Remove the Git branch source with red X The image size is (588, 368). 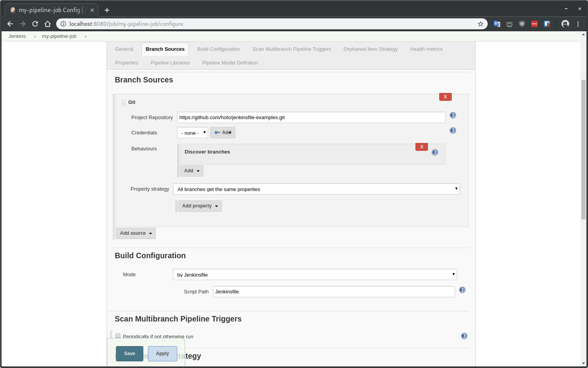point(445,96)
